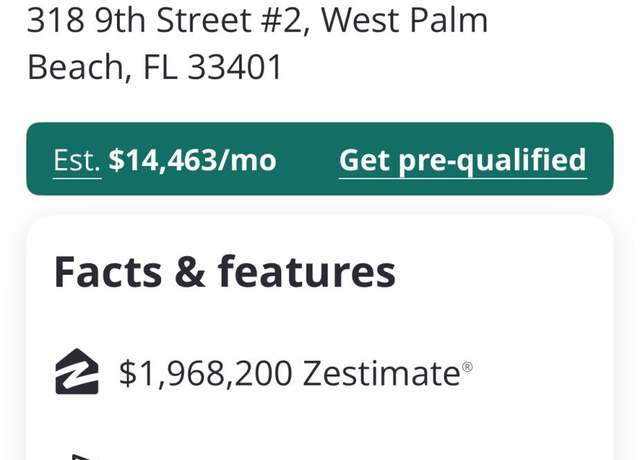640x460 pixels.
Task: Click the 318 9th Street address text
Action: [x=140, y=20]
